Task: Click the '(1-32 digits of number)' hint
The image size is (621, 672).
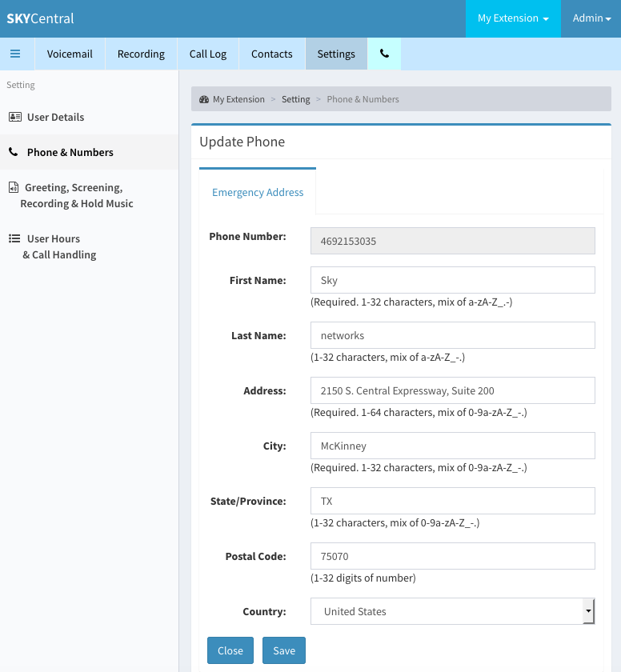Action: click(x=363, y=578)
